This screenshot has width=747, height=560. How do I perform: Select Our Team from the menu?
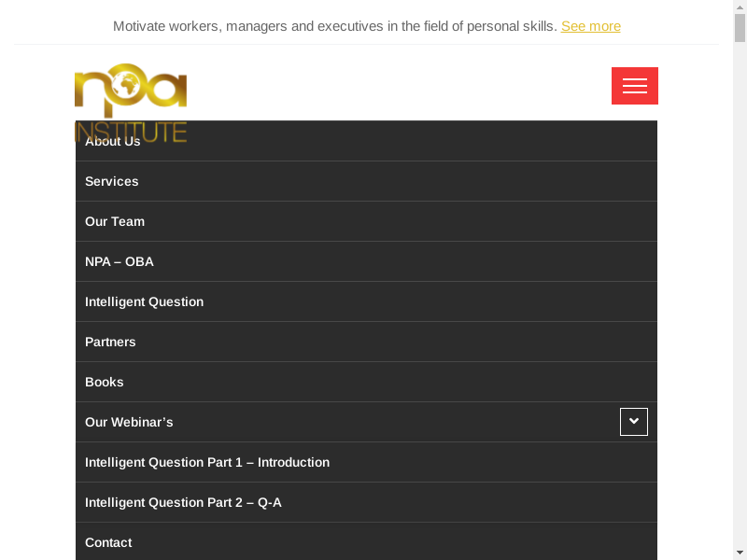coord(115,221)
